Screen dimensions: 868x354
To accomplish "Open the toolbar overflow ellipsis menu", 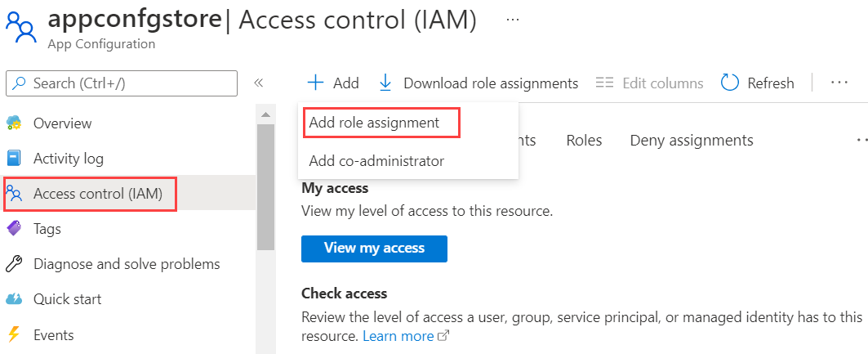I will tap(839, 83).
